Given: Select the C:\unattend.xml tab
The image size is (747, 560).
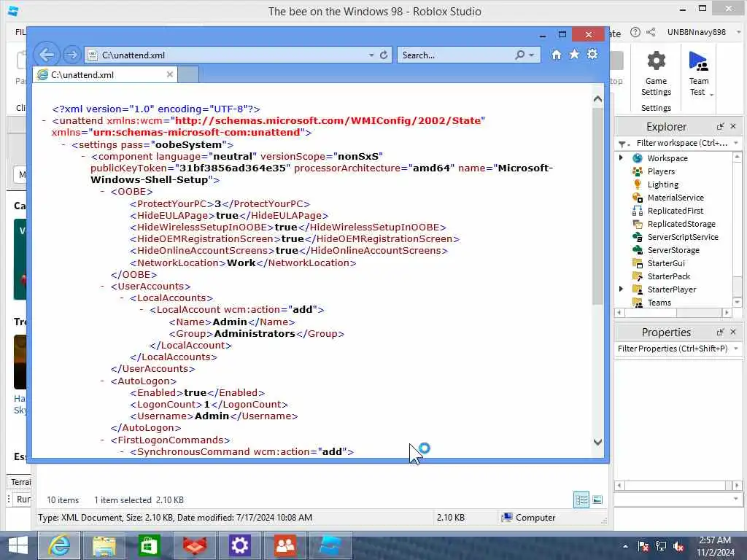Looking at the screenshot, I should [105, 75].
